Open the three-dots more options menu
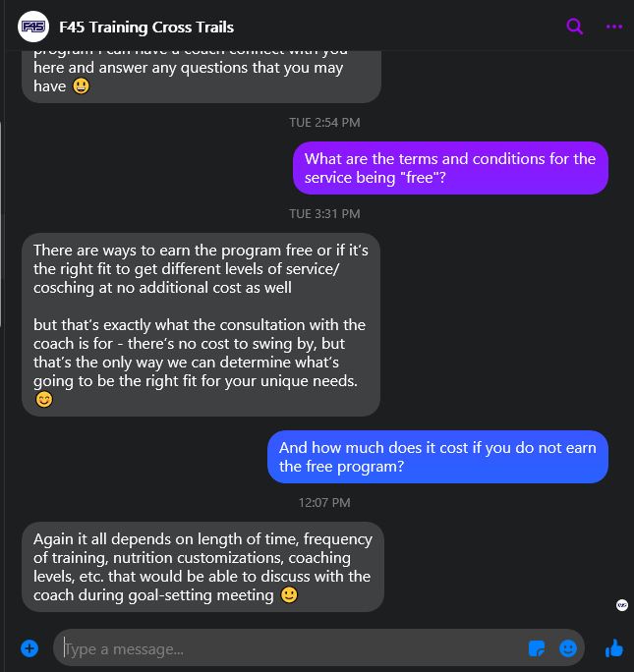 coord(614,27)
